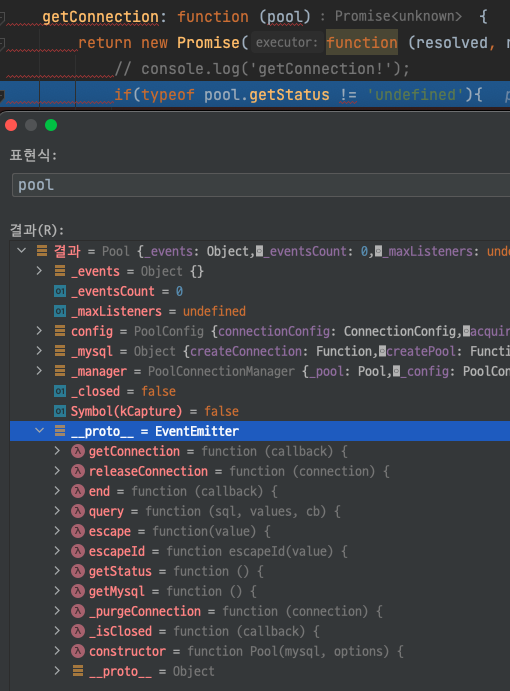Click the end function lambda icon
This screenshot has width=510, height=691.
pyautogui.click(x=78, y=491)
